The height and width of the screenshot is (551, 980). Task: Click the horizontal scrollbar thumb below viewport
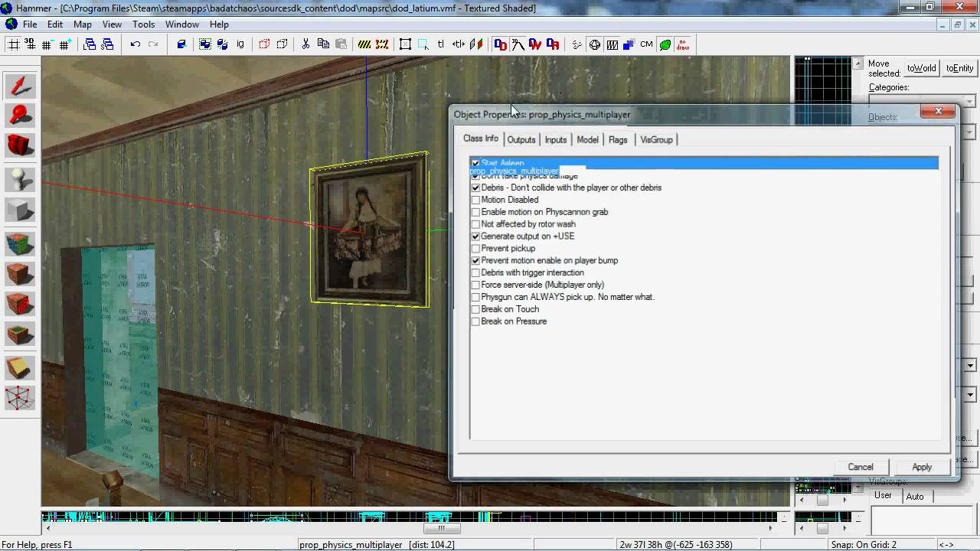[441, 528]
